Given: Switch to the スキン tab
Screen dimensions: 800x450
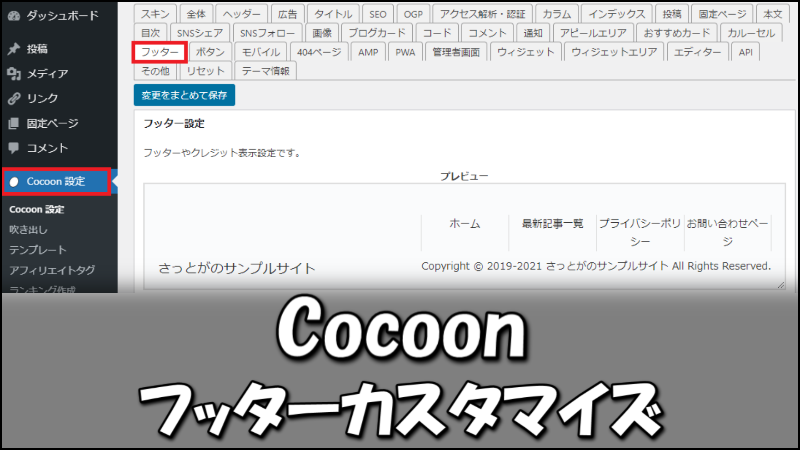Looking at the screenshot, I should click(x=155, y=14).
